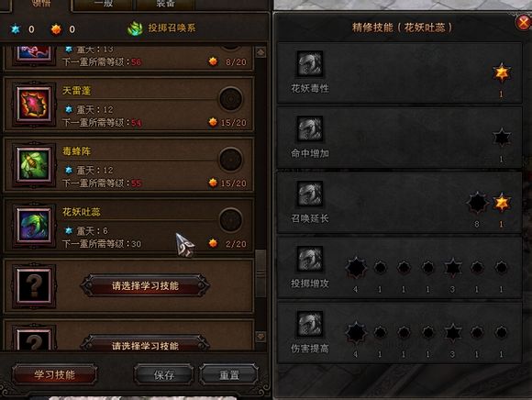Image resolution: width=532 pixels, height=400 pixels.
Task: Activate the dark star in 命中增加 row
Action: 502,138
